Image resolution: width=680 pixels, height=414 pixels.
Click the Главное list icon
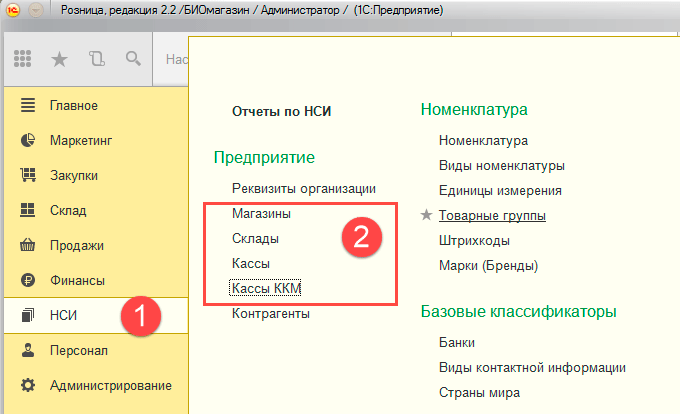(28, 105)
